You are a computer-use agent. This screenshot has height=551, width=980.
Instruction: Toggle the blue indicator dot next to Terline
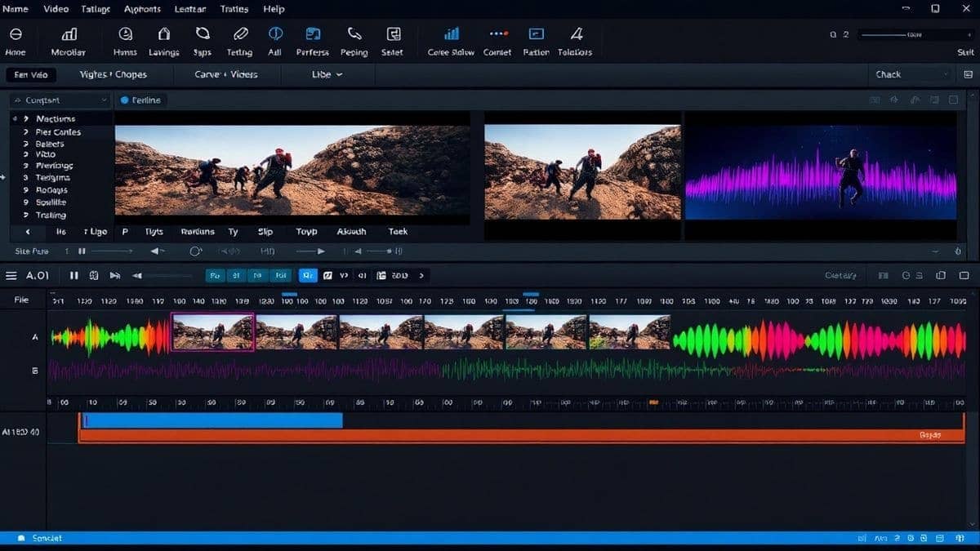tap(122, 100)
